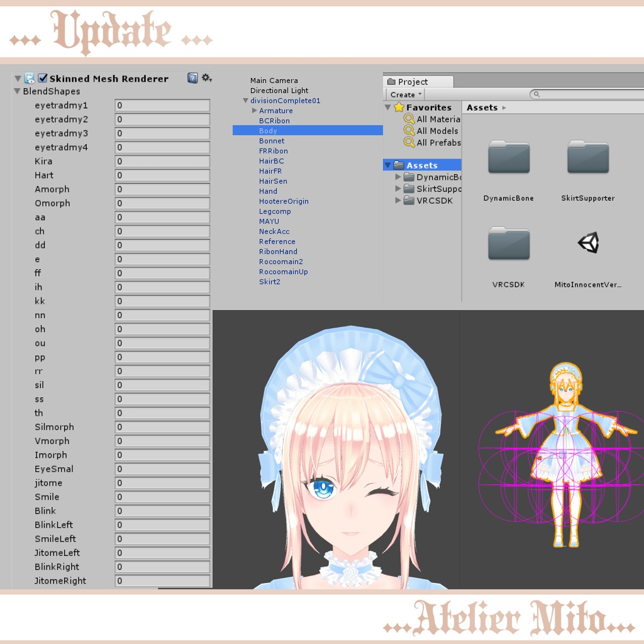Screen dimensions: 644x644
Task: Select Directional Light in the hierarchy
Action: 279,91
